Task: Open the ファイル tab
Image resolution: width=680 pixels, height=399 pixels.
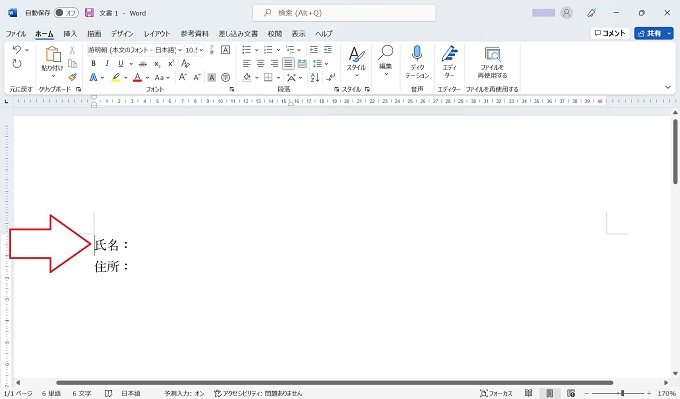Action: point(16,33)
